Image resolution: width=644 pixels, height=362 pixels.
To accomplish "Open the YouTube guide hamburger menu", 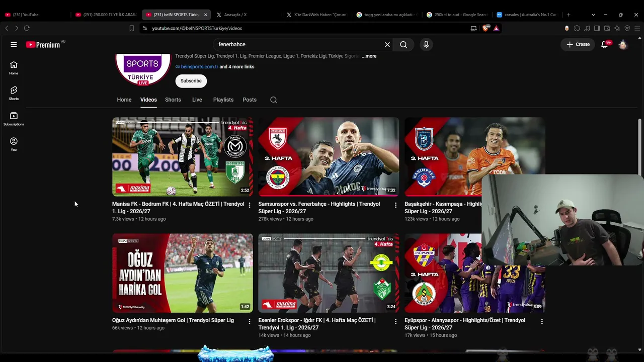I will [x=14, y=44].
